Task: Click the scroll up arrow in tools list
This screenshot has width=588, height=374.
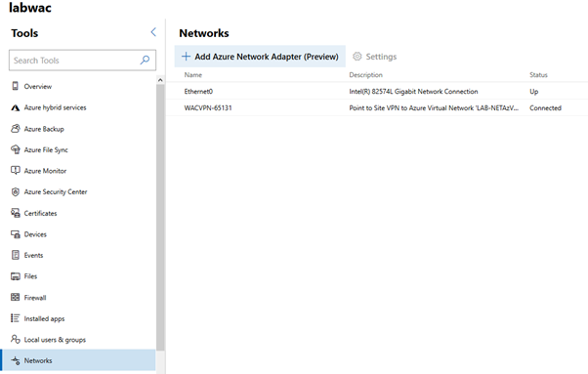Action: 160,80
